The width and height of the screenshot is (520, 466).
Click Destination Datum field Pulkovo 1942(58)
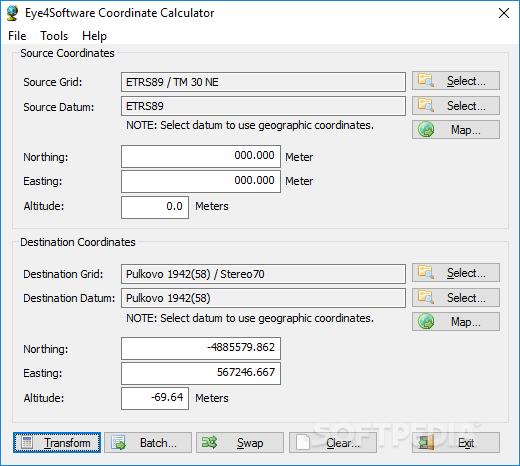263,298
